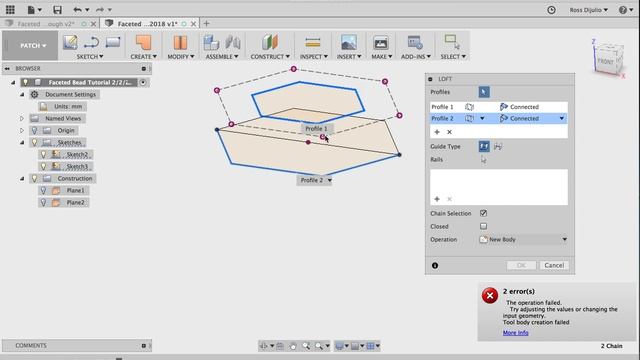Toggle visibility of Sketches folder

(35, 142)
